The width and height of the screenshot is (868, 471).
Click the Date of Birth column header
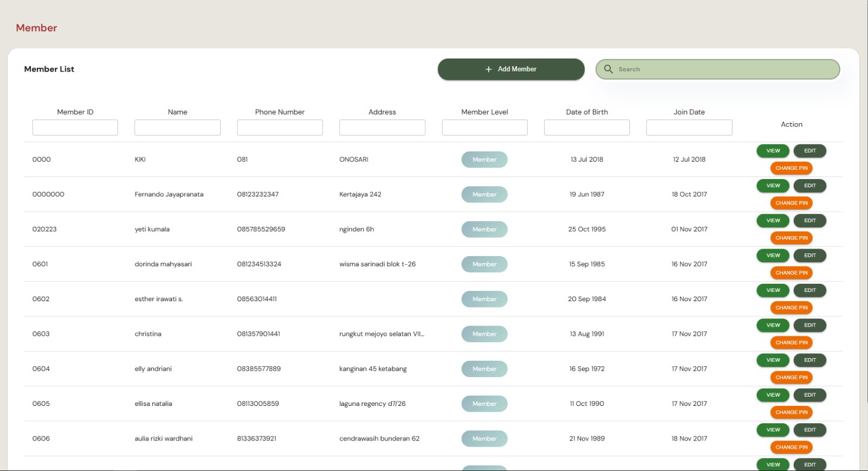click(587, 112)
